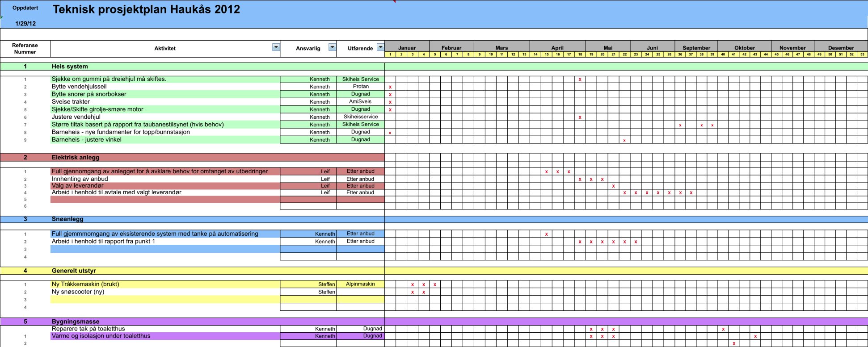Select the 'Oppdatert' label cell
This screenshot has width=868, height=347.
coord(25,8)
